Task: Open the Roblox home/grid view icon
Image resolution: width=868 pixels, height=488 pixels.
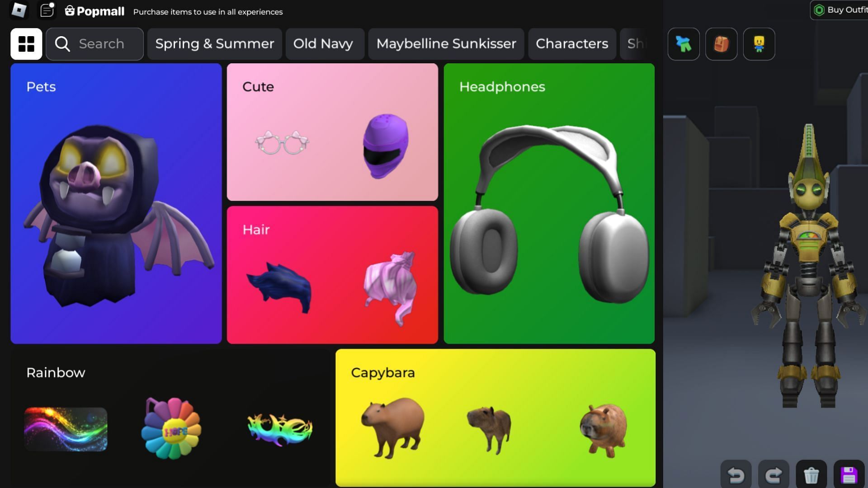Action: (x=26, y=43)
